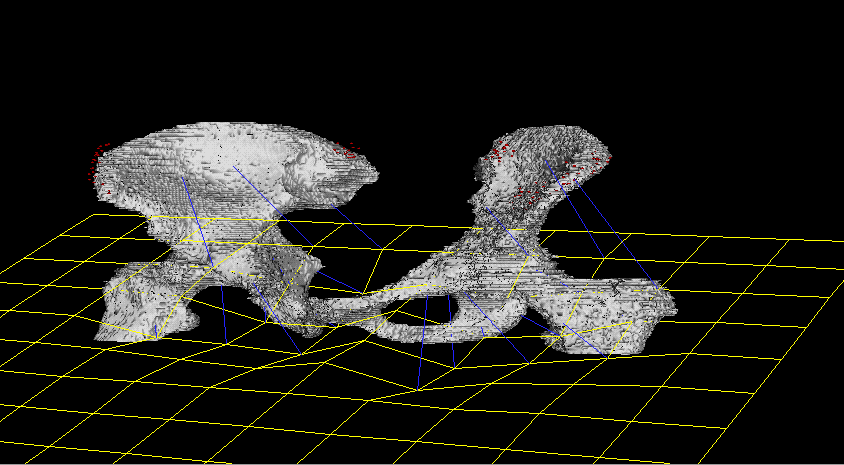This screenshot has height=465, width=844.
Task: Select red markers at left ilium's inner tip
Action: coord(348,152)
